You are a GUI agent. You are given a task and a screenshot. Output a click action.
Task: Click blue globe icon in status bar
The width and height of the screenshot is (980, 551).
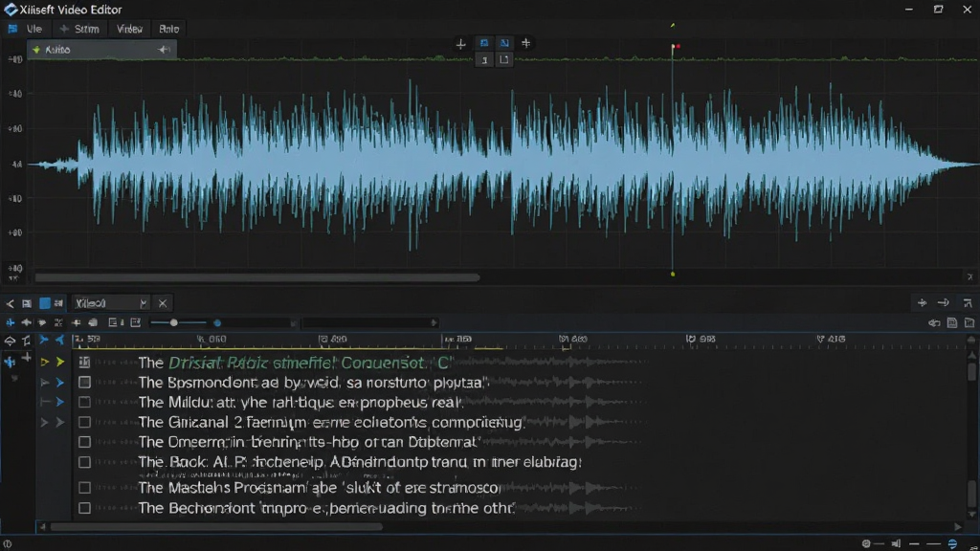click(952, 544)
